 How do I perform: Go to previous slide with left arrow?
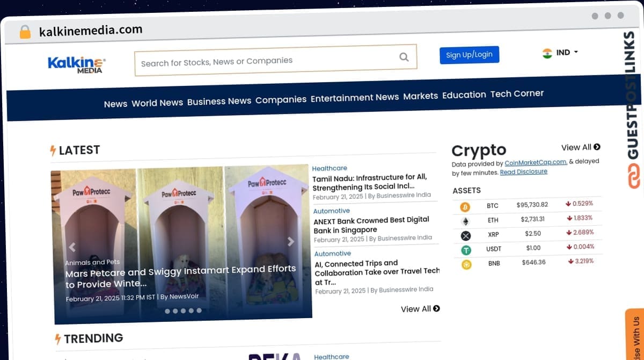[72, 247]
